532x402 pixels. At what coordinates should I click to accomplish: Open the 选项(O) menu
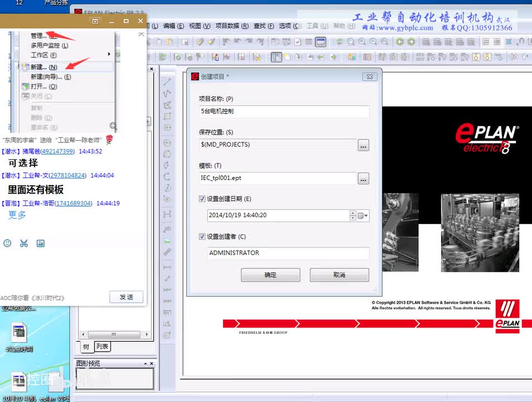[290, 26]
